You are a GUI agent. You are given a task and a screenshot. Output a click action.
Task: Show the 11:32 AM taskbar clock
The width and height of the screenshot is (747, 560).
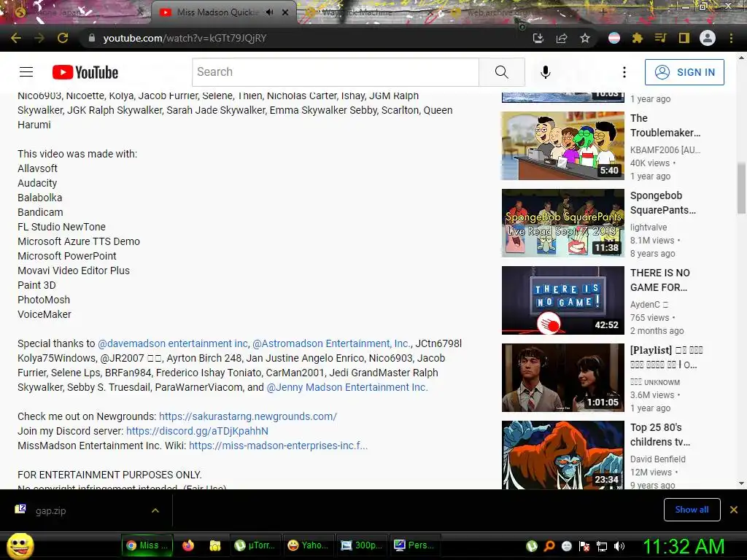(684, 546)
